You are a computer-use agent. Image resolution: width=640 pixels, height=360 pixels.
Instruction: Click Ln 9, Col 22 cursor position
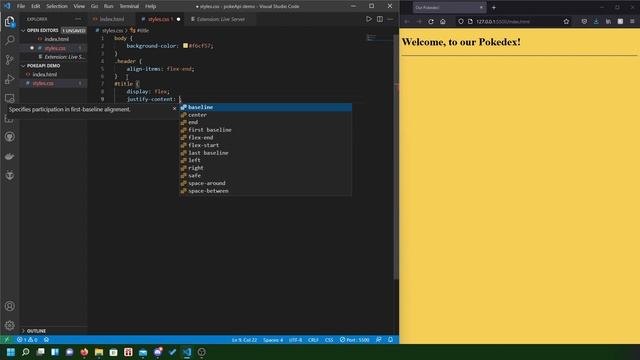(x=244, y=340)
